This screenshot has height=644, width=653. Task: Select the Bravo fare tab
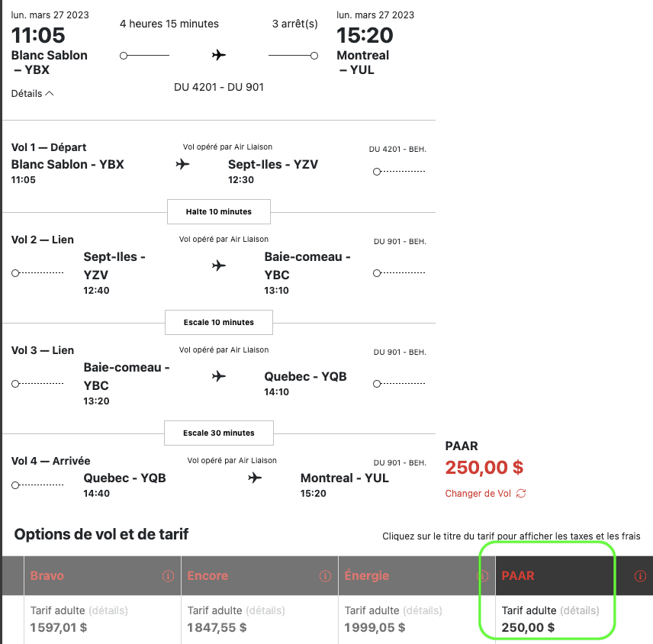tap(47, 576)
